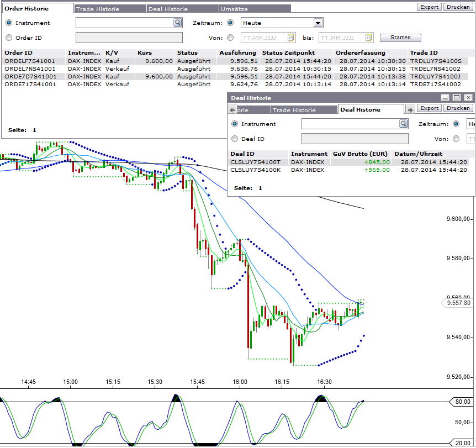This screenshot has width=476, height=448.
Task: Sort by GuV Brutto (EUR) column header
Action: 361,154
